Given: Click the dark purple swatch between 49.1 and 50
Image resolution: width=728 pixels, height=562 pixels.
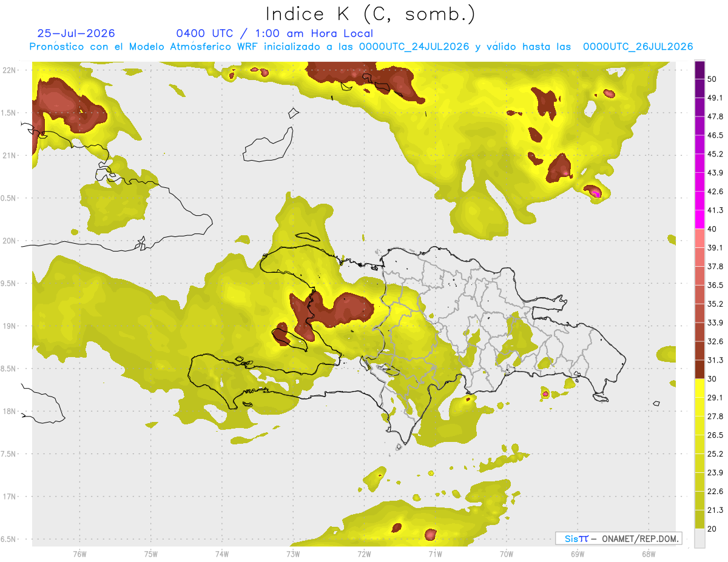Looking at the screenshot, I should (699, 89).
